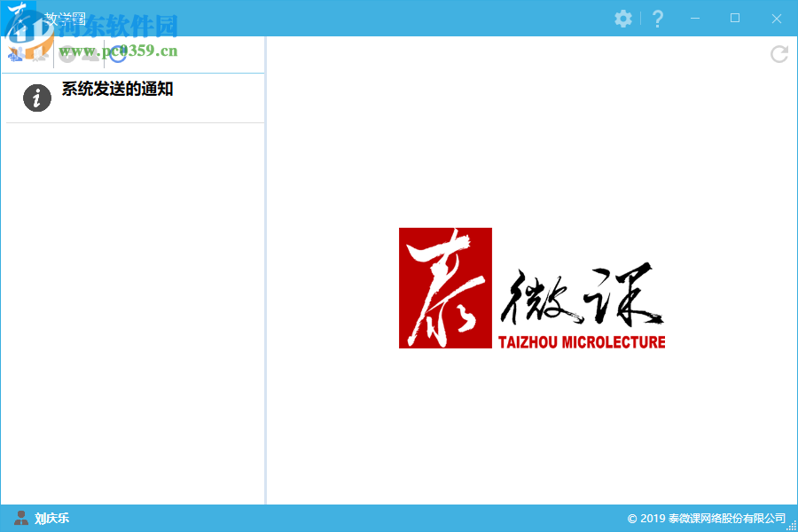Screen dimensions: 798x532
Task: Close the 教学圈 window
Action: click(x=776, y=19)
